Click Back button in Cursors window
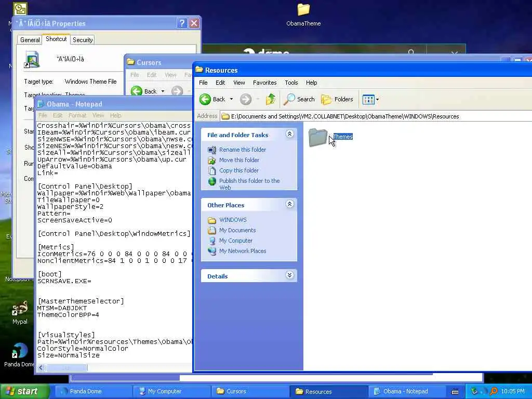The image size is (532, 399). [143, 91]
